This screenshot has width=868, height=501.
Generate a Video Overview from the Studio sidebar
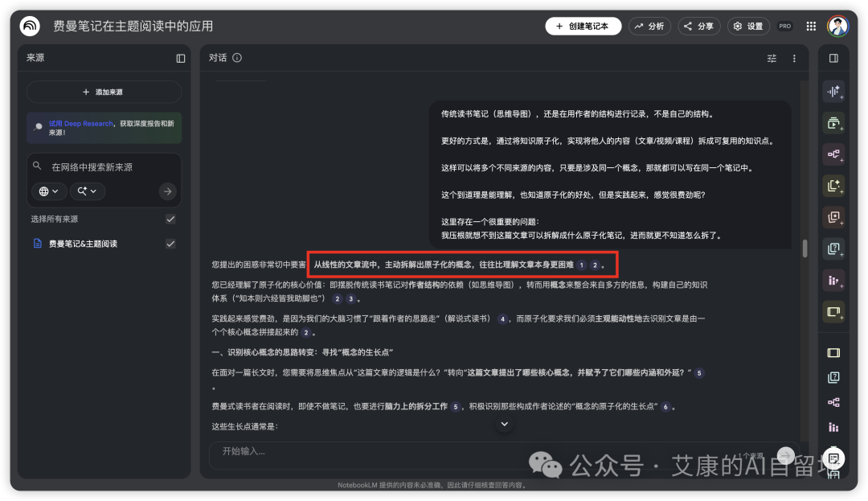(x=833, y=123)
